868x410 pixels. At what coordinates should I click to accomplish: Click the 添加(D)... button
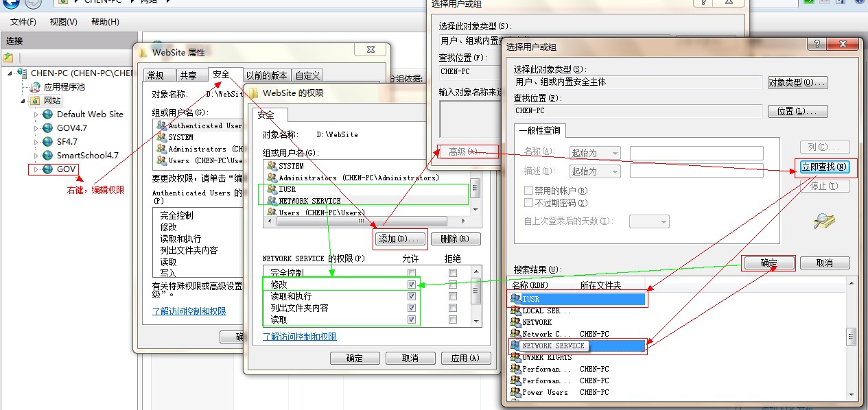click(x=401, y=239)
